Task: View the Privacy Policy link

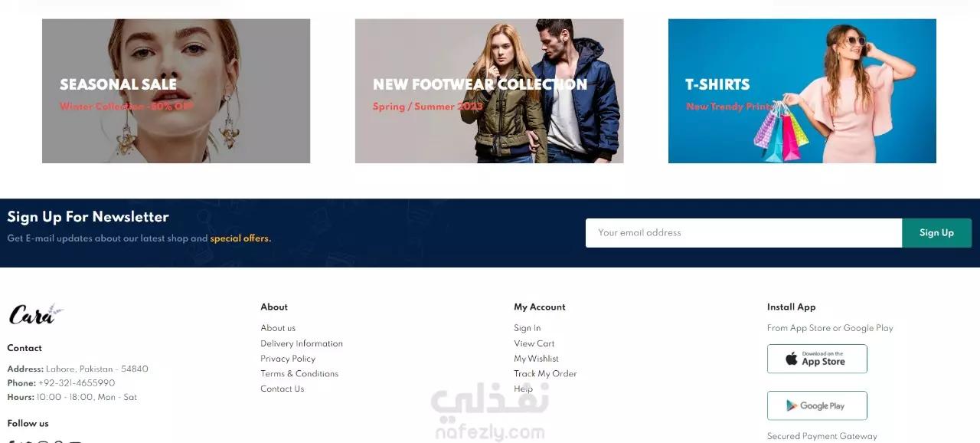Action: 288,359
